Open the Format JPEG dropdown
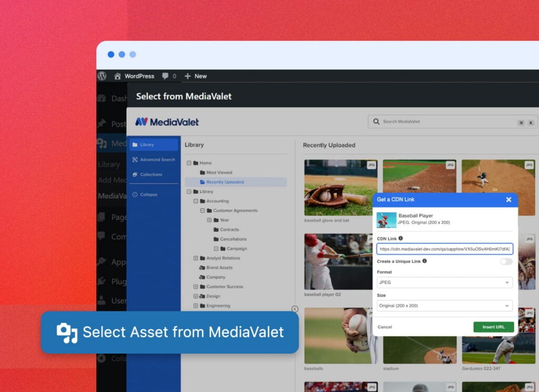Image resolution: width=539 pixels, height=392 pixels. coord(444,283)
